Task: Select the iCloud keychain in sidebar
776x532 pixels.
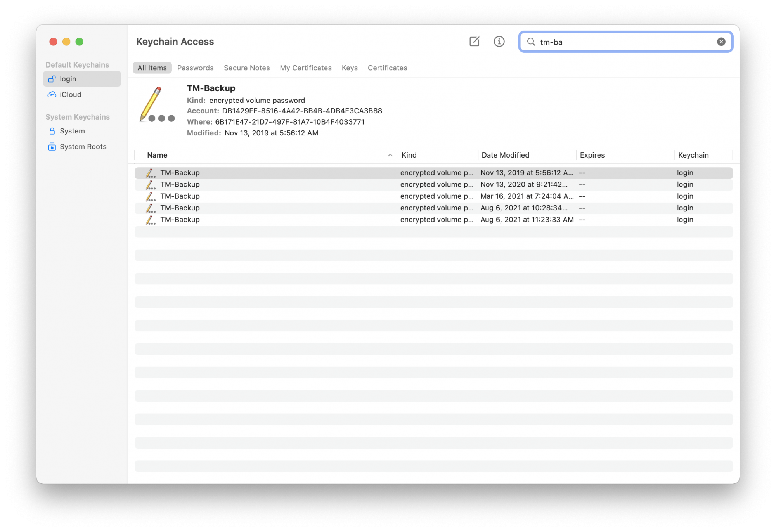Action: coord(70,94)
